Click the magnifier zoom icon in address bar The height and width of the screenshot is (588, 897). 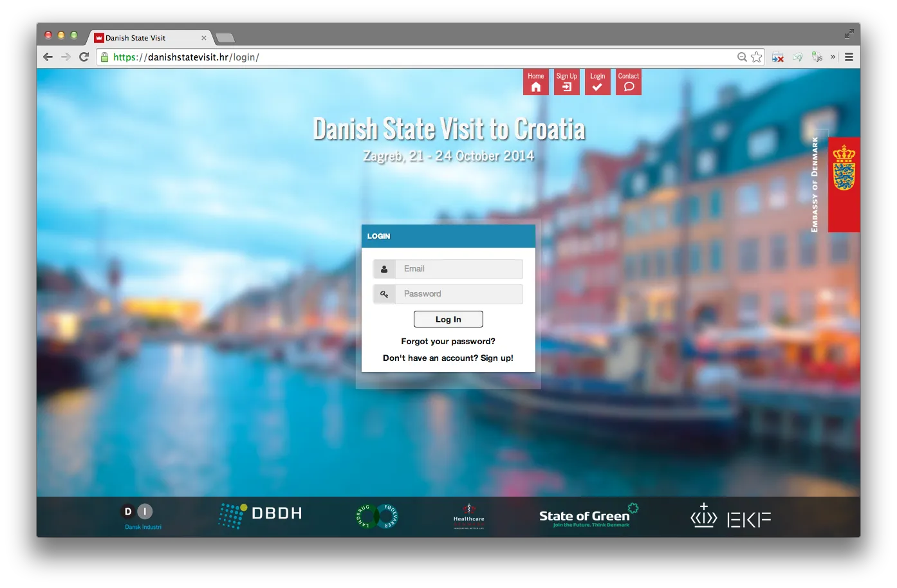[x=741, y=57]
